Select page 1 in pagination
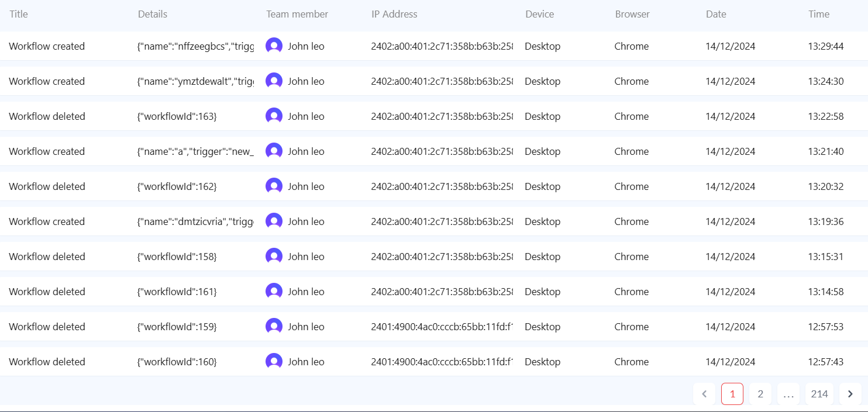The width and height of the screenshot is (868, 412). [x=732, y=394]
